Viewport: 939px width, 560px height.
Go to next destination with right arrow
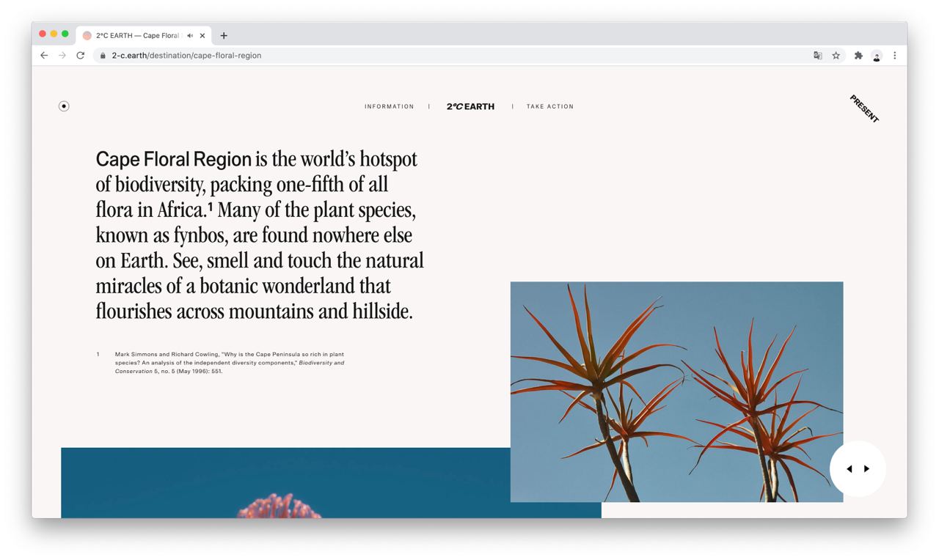click(866, 469)
